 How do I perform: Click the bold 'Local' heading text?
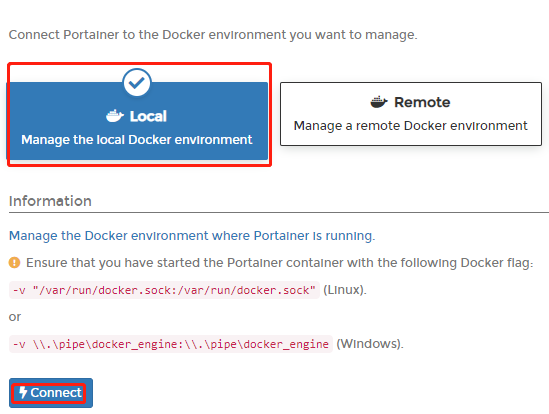148,116
